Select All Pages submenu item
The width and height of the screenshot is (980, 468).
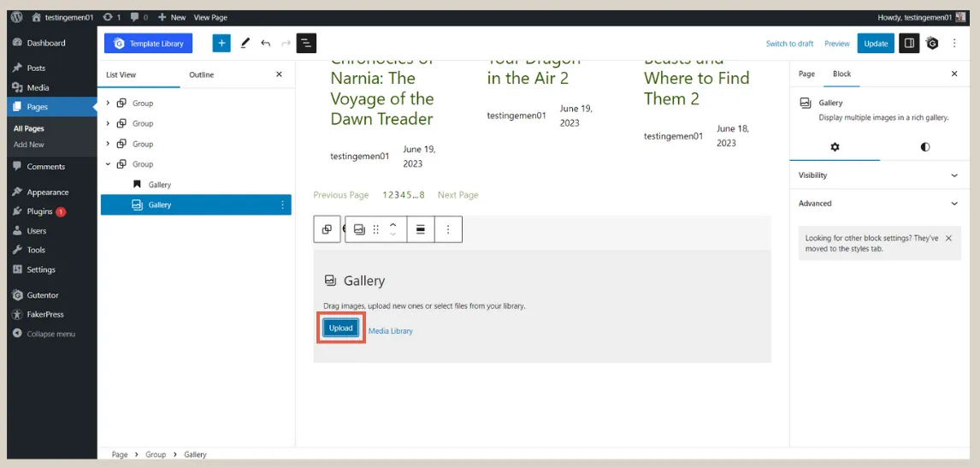click(x=29, y=128)
